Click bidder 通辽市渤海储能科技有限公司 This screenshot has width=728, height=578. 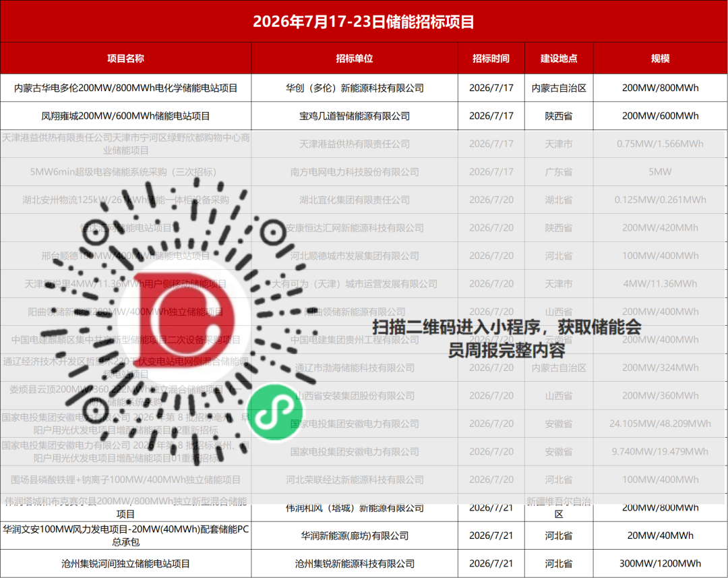coord(355,368)
